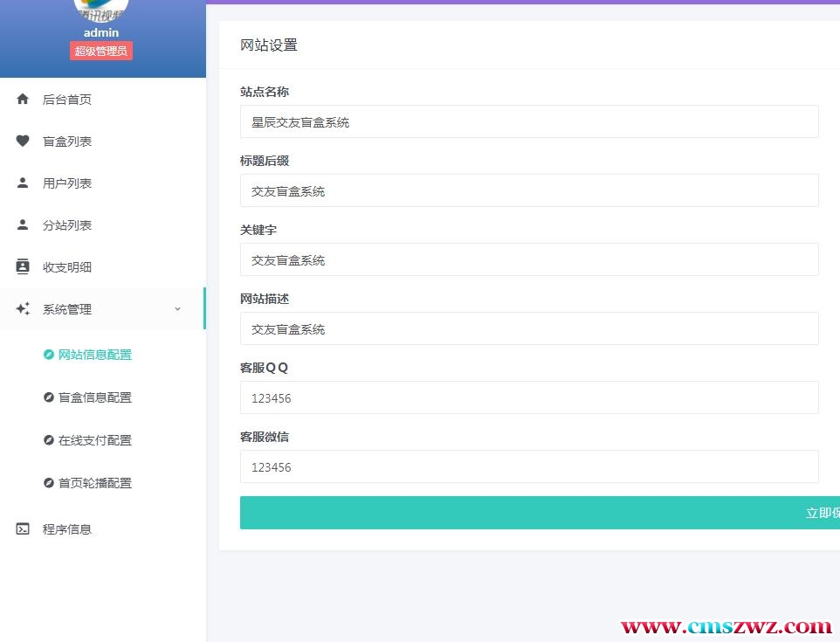Select the 关键字 input field
This screenshot has height=642, width=840.
tap(529, 260)
